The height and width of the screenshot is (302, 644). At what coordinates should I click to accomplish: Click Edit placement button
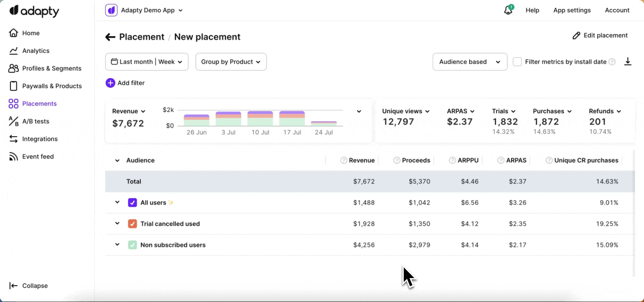pos(600,36)
